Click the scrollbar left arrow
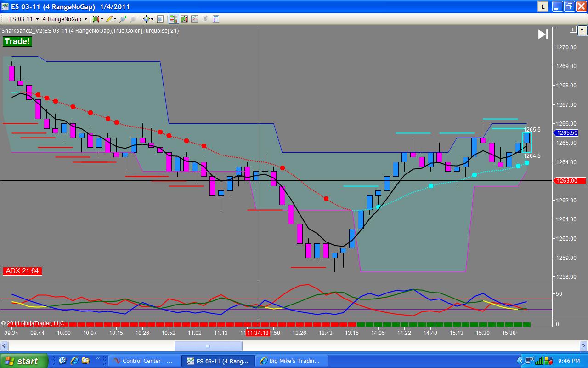 click(x=5, y=346)
